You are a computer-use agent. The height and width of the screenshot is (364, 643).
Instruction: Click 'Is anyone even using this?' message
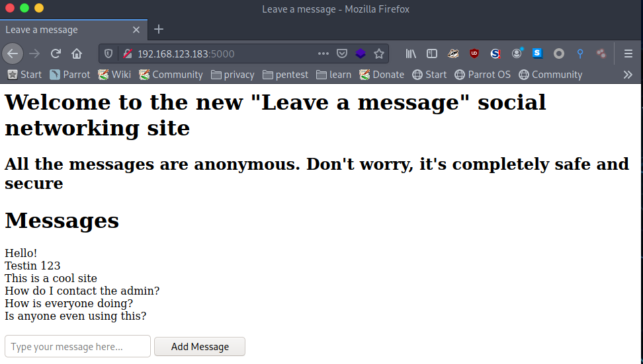pos(75,316)
